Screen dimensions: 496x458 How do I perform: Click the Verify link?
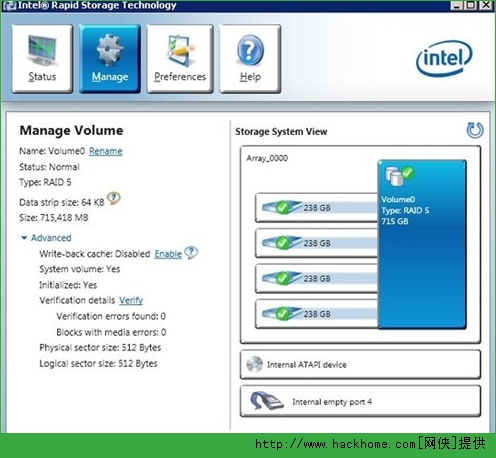pyautogui.click(x=131, y=300)
